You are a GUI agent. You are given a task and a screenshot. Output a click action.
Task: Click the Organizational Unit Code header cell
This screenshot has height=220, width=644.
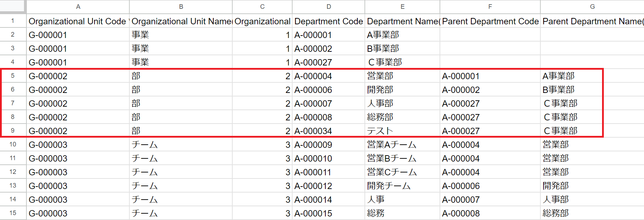pyautogui.click(x=78, y=21)
